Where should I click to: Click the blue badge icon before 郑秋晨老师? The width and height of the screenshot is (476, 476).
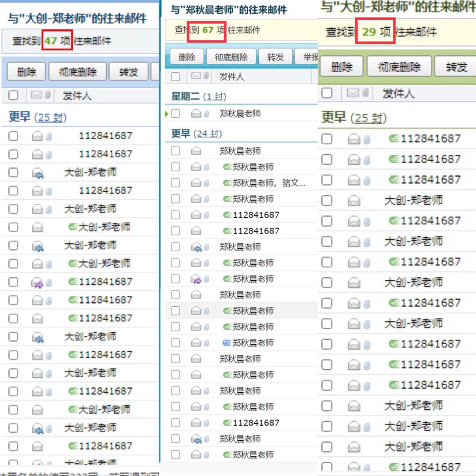point(227,342)
